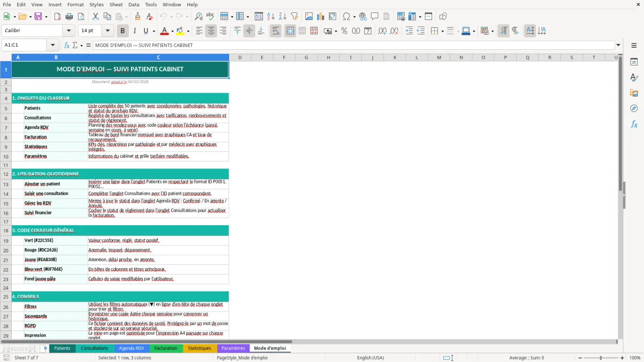Screen dimensions: 644x362
Task: Cut selection with scissors icon
Action: pos(95,17)
